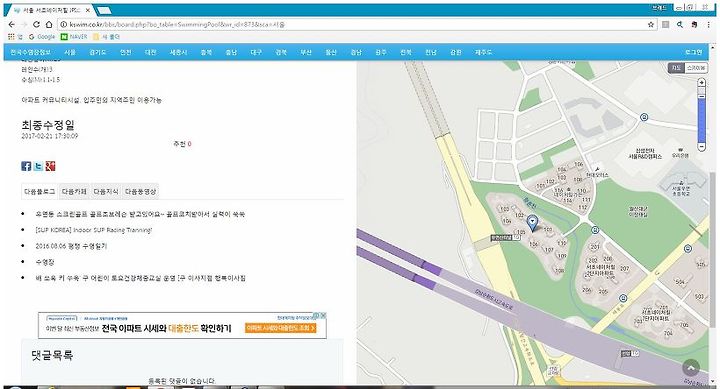Share the post on Google Plus
The image size is (720, 389).
(x=51, y=166)
